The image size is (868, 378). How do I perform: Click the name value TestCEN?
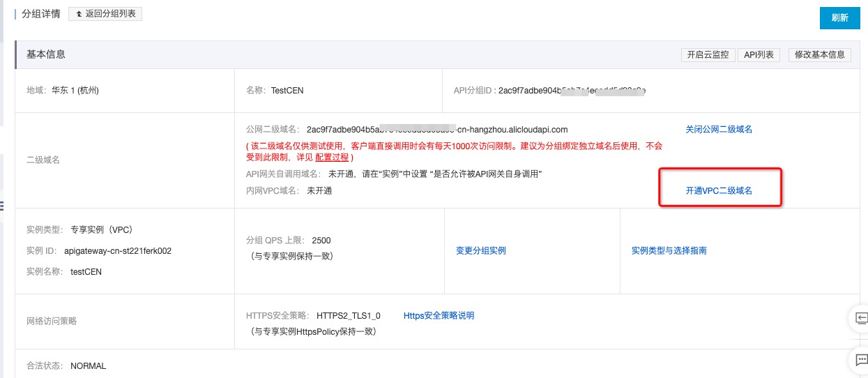287,91
